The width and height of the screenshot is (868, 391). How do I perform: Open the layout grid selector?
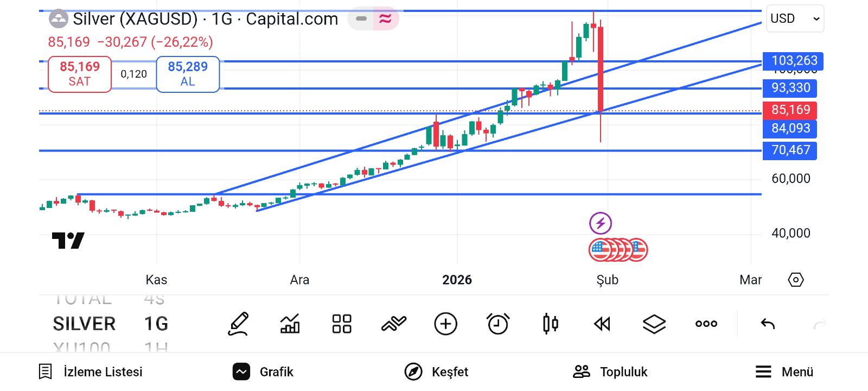(342, 324)
